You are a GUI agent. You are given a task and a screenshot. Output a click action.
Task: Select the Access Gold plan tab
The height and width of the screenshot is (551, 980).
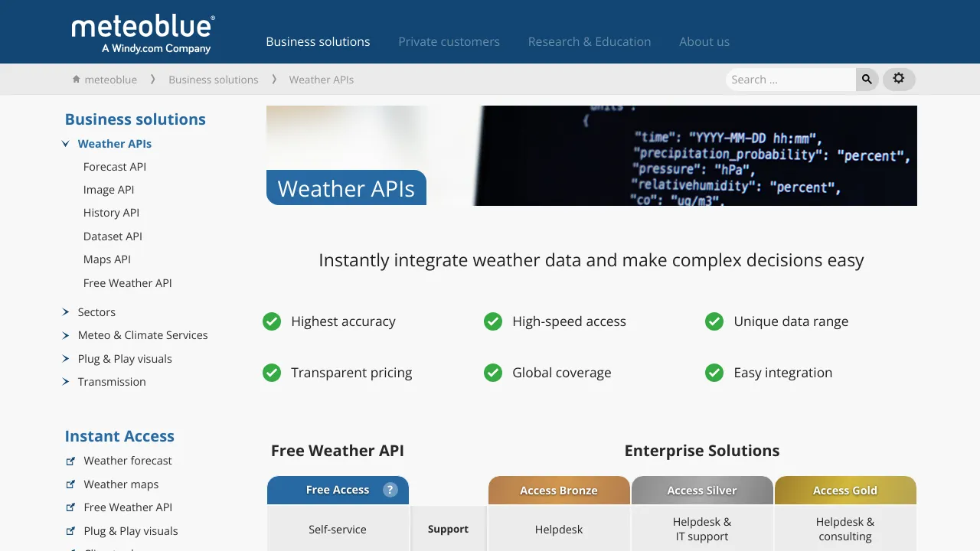845,491
